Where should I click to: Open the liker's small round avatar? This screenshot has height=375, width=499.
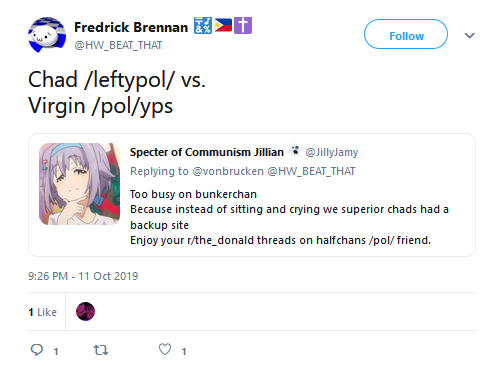85,312
